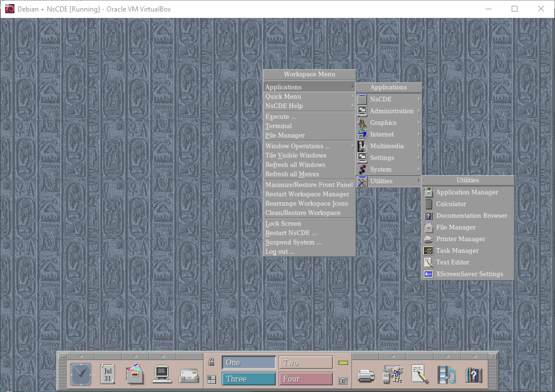Image resolution: width=555 pixels, height=392 pixels.
Task: Click Log out in the Workspace Menu
Action: [280, 252]
